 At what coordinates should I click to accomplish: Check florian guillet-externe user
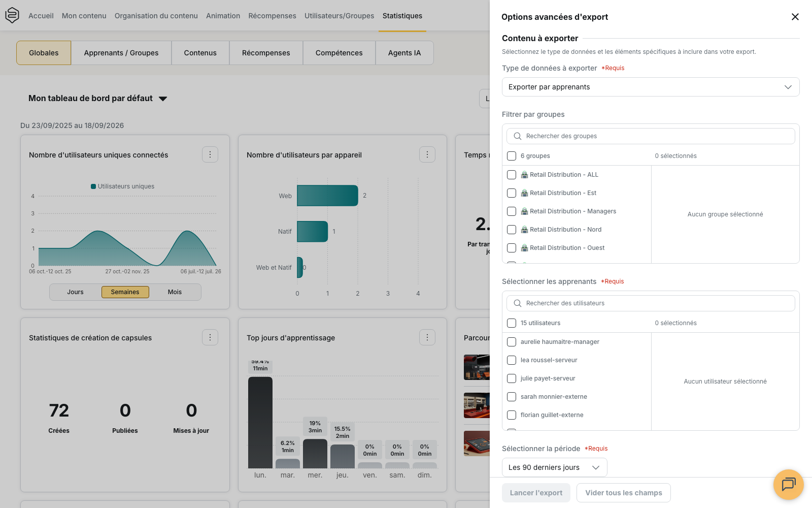(x=512, y=415)
